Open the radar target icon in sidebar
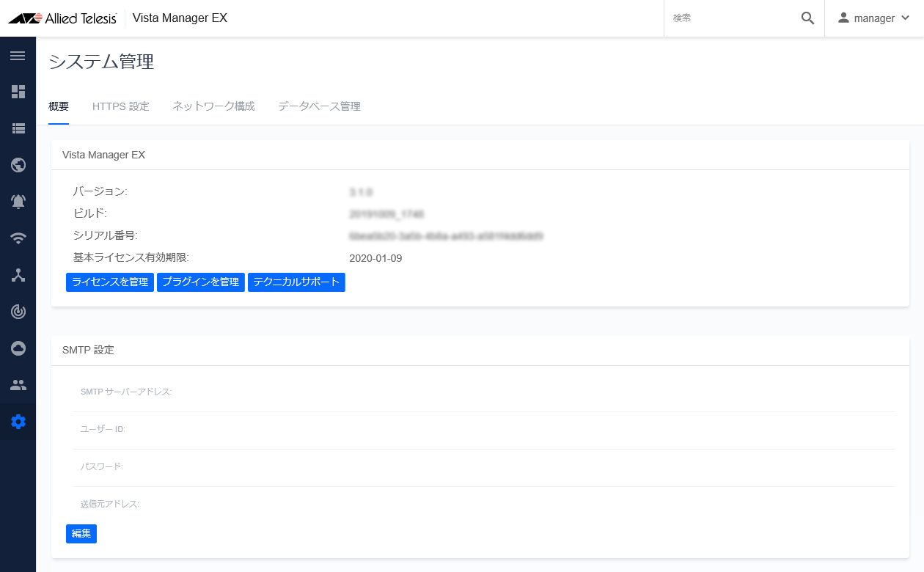This screenshot has height=572, width=924. 18,312
